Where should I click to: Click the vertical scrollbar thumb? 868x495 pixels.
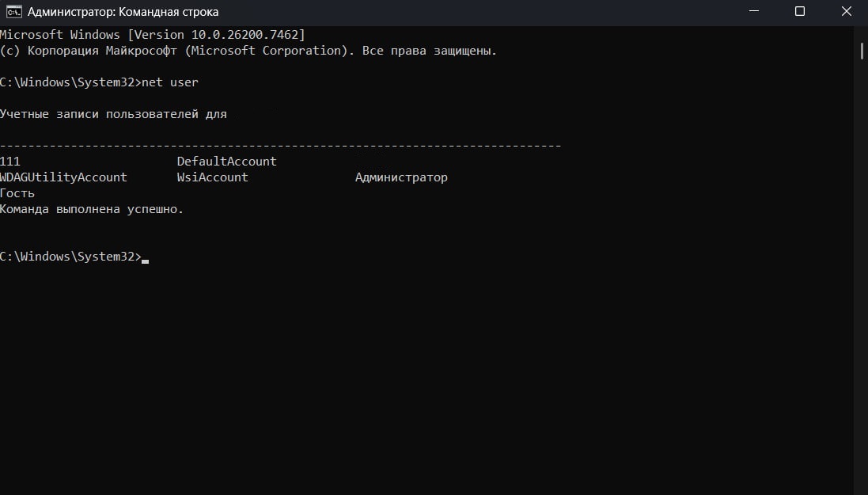pos(861,49)
